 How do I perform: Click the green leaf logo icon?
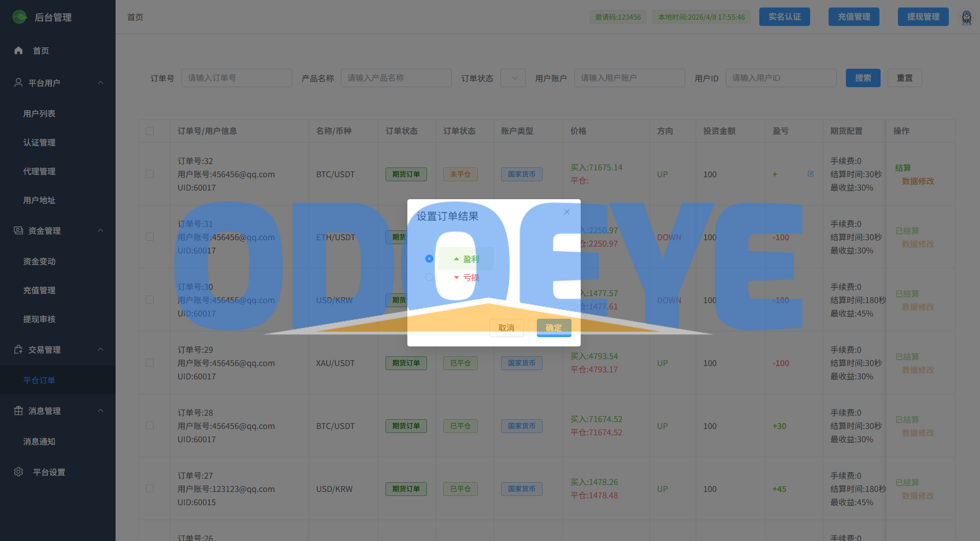[20, 17]
